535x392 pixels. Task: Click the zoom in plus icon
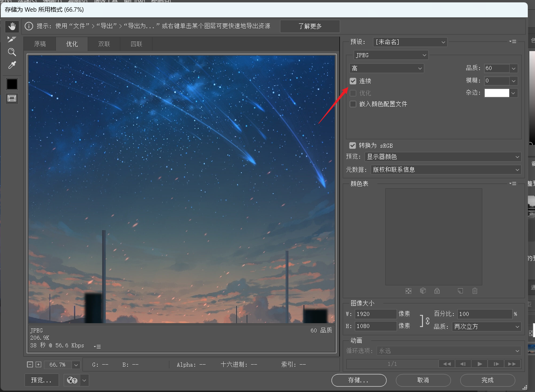tap(38, 365)
